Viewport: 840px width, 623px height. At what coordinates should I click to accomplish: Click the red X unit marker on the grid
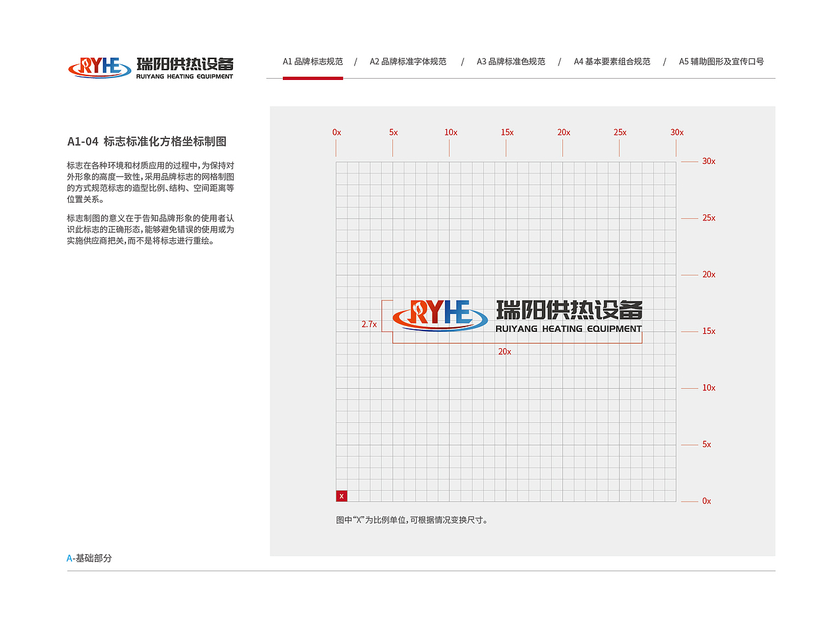point(341,496)
